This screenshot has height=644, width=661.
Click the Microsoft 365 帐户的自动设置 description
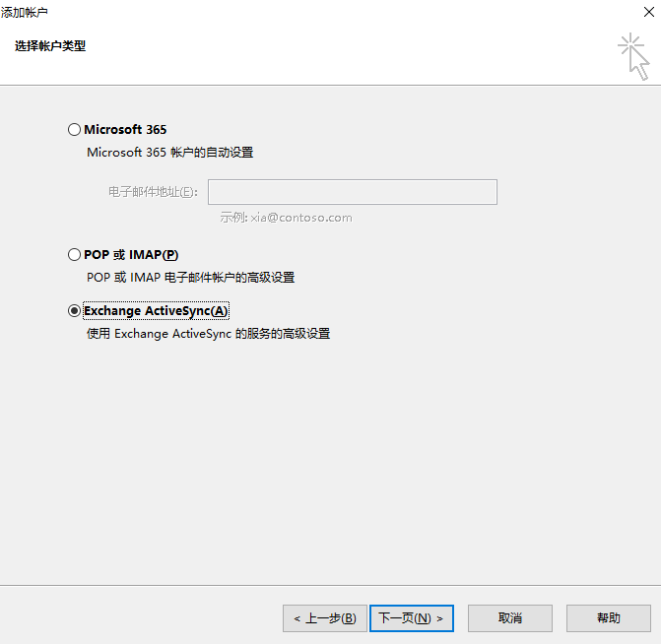(x=169, y=153)
